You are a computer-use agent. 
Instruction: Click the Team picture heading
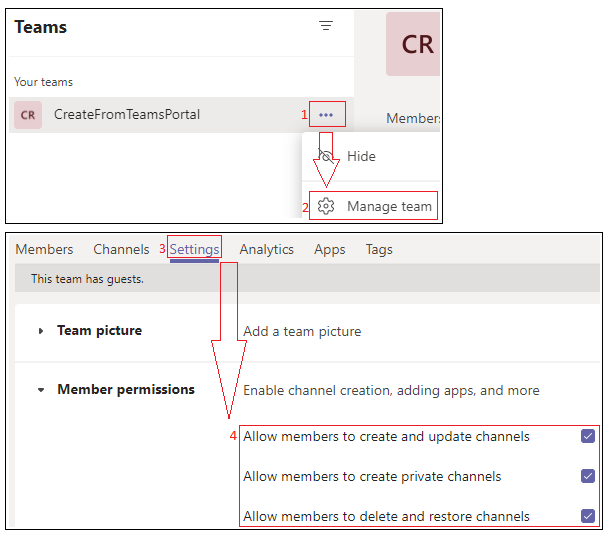click(x=99, y=331)
